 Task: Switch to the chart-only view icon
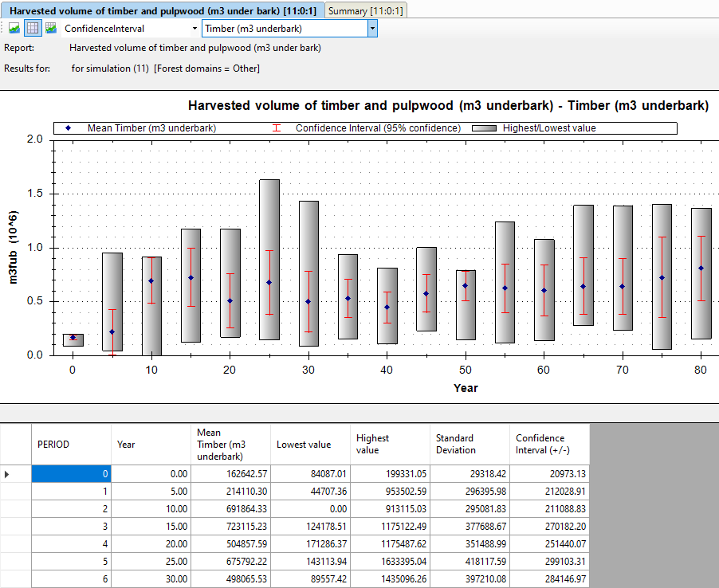14,29
